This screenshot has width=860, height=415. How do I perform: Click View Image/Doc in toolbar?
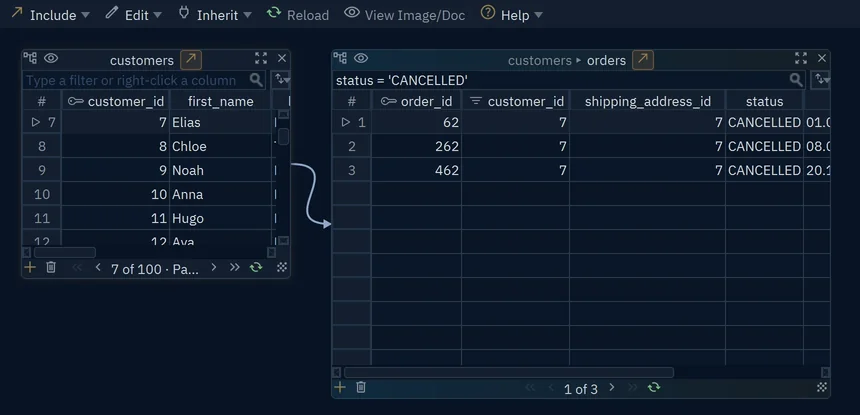point(405,15)
